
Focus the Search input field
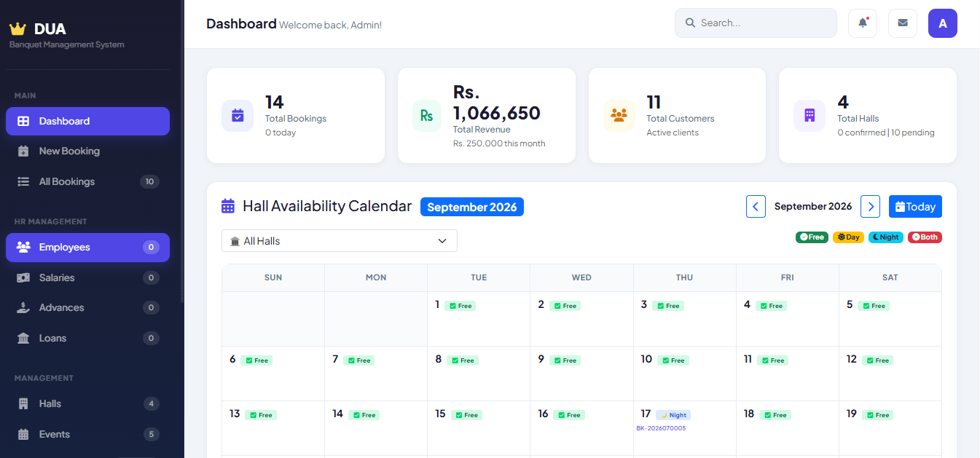pos(756,23)
